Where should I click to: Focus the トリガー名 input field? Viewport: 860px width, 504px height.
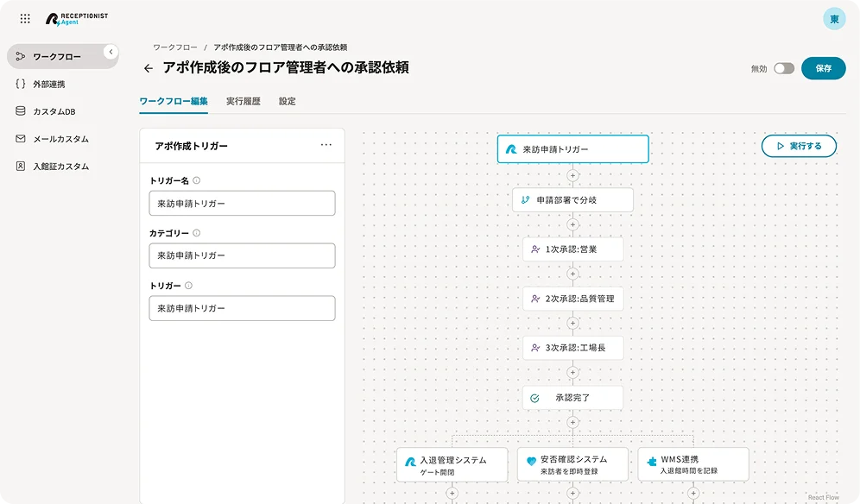[x=242, y=203]
